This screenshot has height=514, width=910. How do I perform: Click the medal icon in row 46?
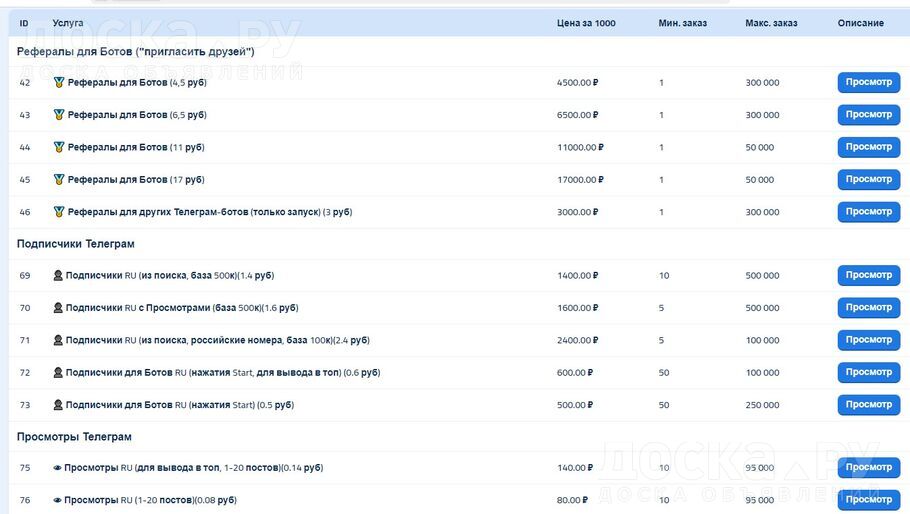[x=59, y=212]
